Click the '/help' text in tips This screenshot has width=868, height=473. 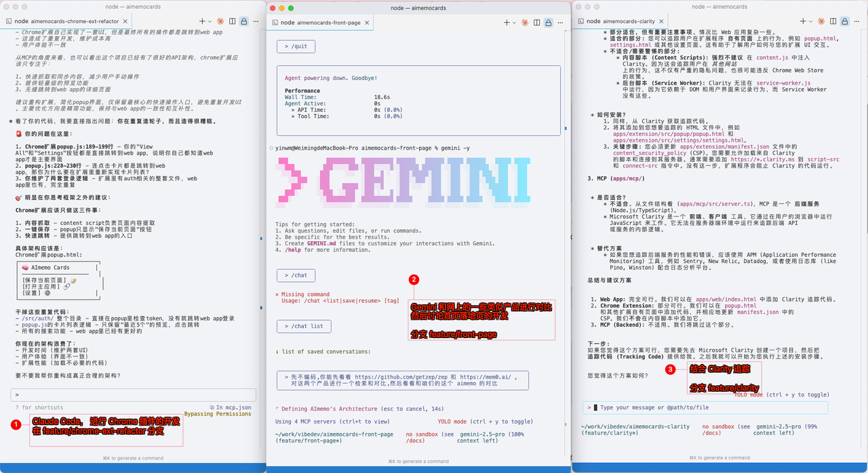point(293,249)
